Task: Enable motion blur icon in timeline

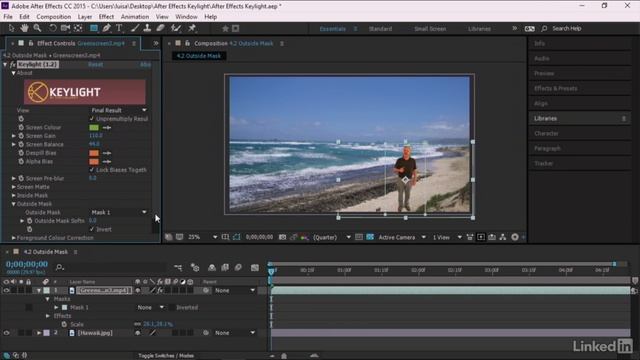Action: click(238, 268)
